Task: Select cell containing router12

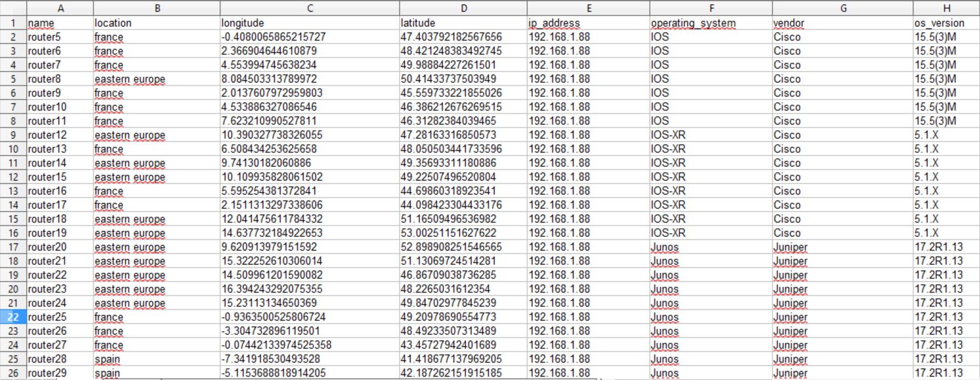Action: coord(60,135)
